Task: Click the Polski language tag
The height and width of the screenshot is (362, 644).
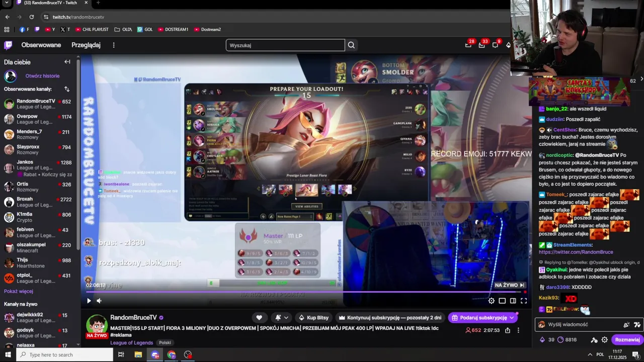Action: point(165,343)
